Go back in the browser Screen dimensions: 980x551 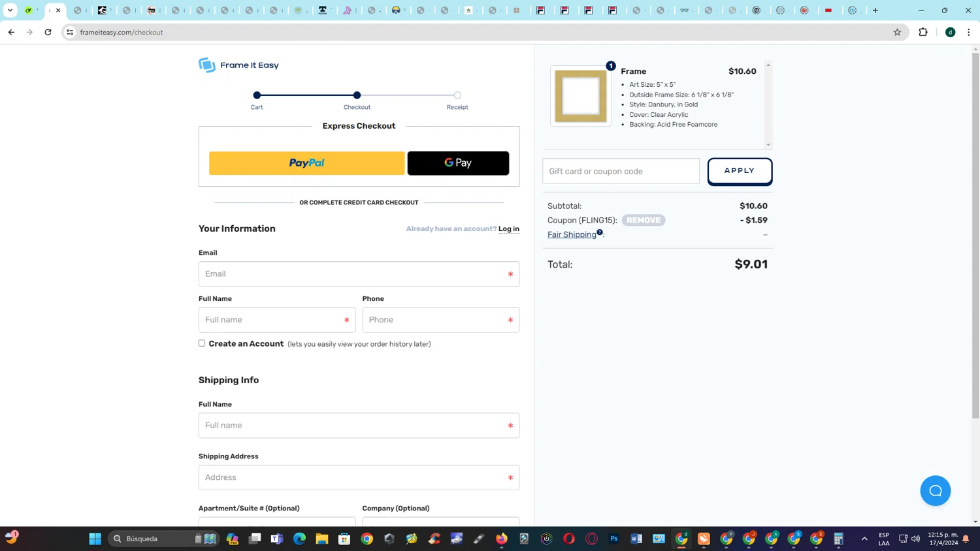click(x=11, y=32)
